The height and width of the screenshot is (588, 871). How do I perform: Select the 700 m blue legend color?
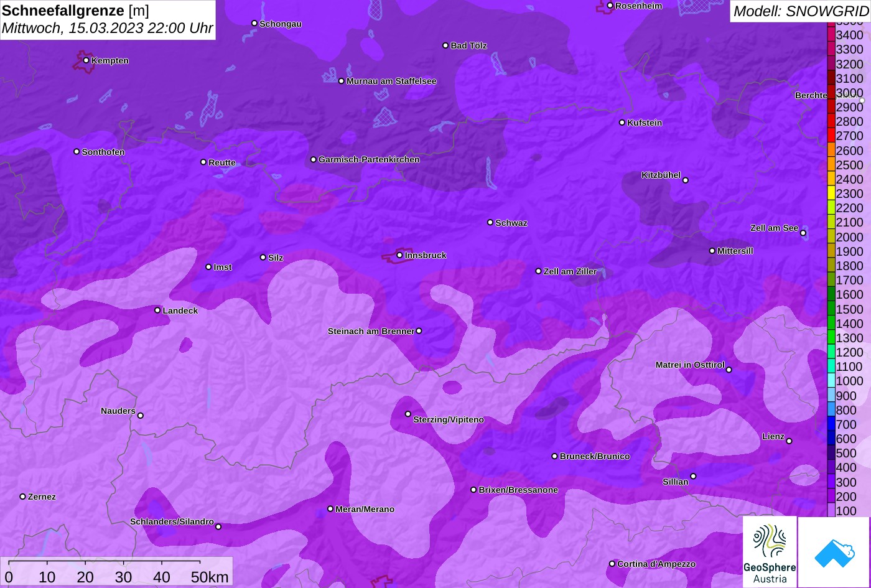[x=831, y=424]
